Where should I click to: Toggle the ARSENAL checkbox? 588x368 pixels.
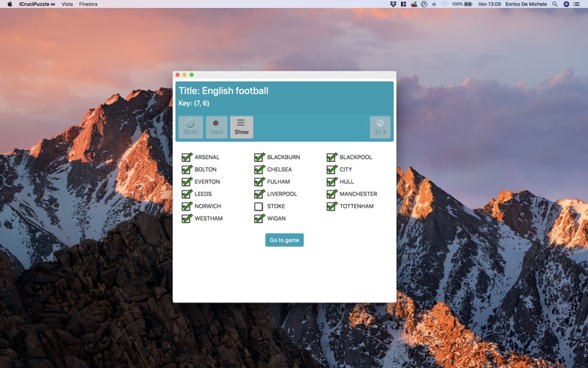pos(187,157)
